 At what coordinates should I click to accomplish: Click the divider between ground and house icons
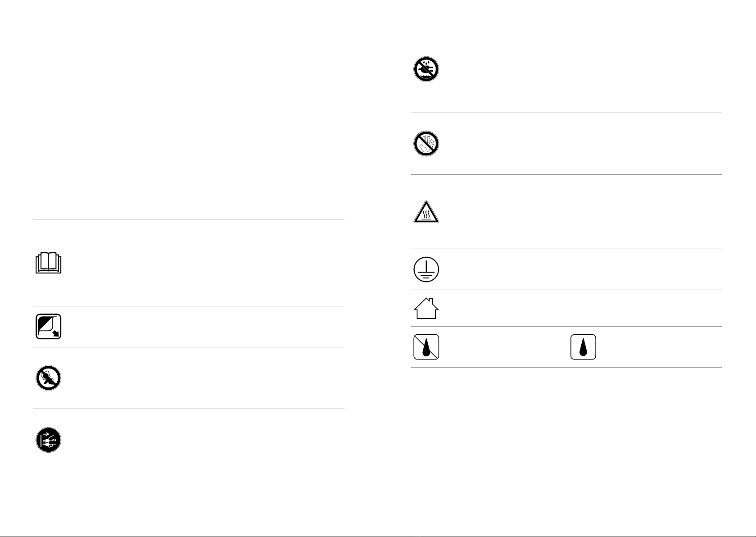coord(566,290)
